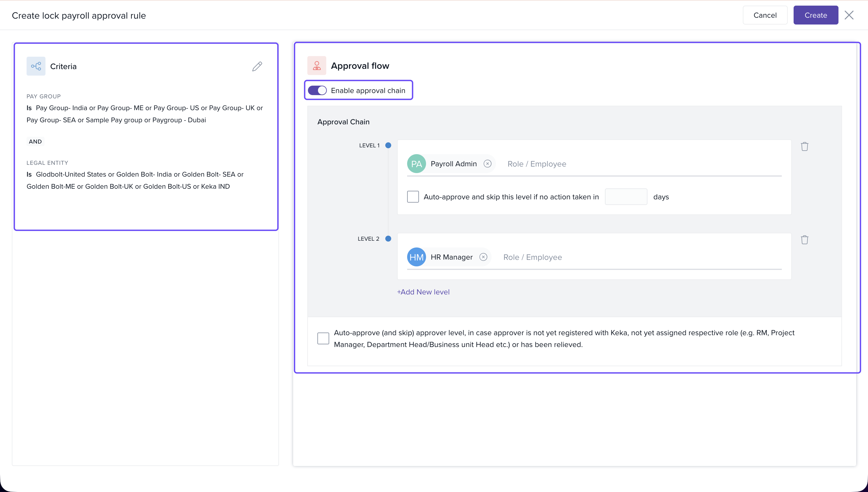Image resolution: width=868 pixels, height=492 pixels.
Task: Remove Payroll Admin with the x icon
Action: [487, 164]
